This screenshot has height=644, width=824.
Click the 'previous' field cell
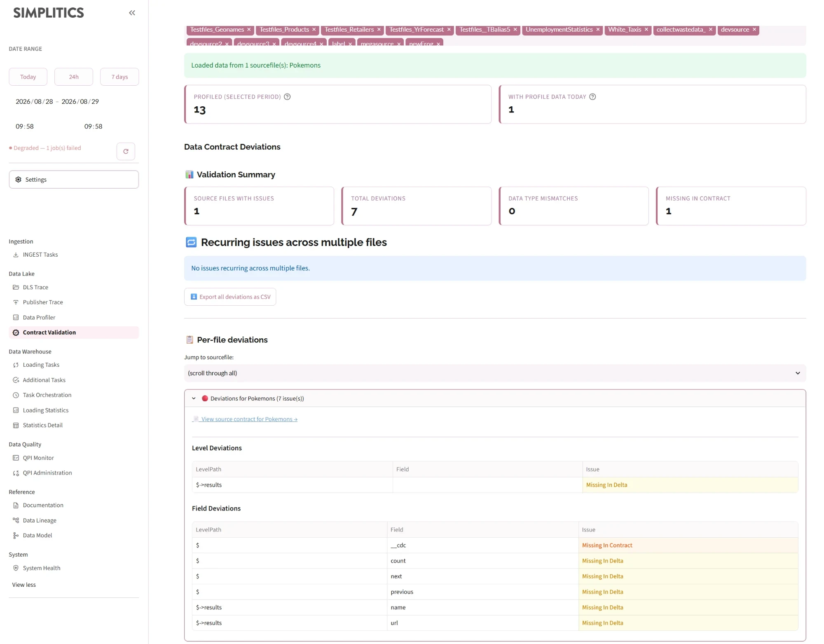tap(482, 592)
